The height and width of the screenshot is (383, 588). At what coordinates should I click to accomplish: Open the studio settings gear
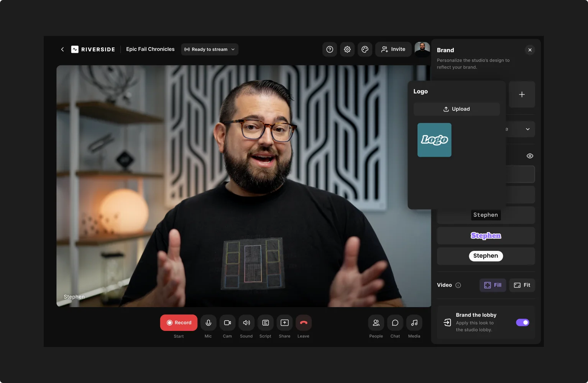(347, 49)
